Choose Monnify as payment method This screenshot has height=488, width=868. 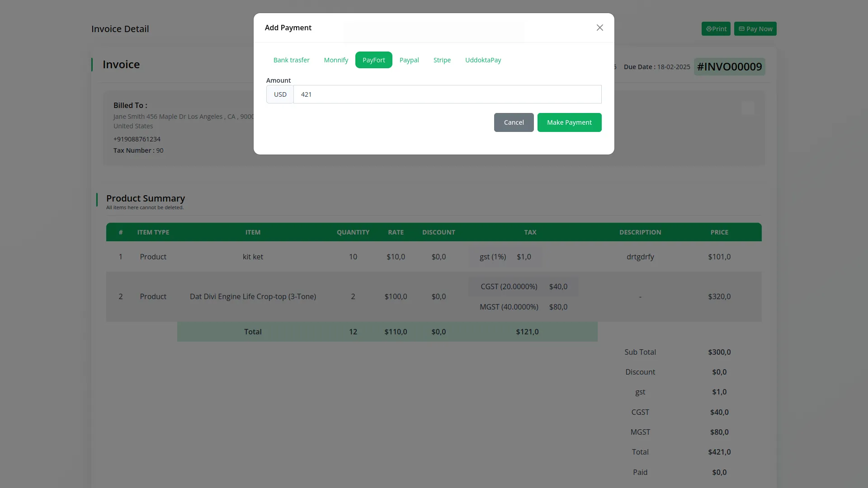tap(336, 60)
